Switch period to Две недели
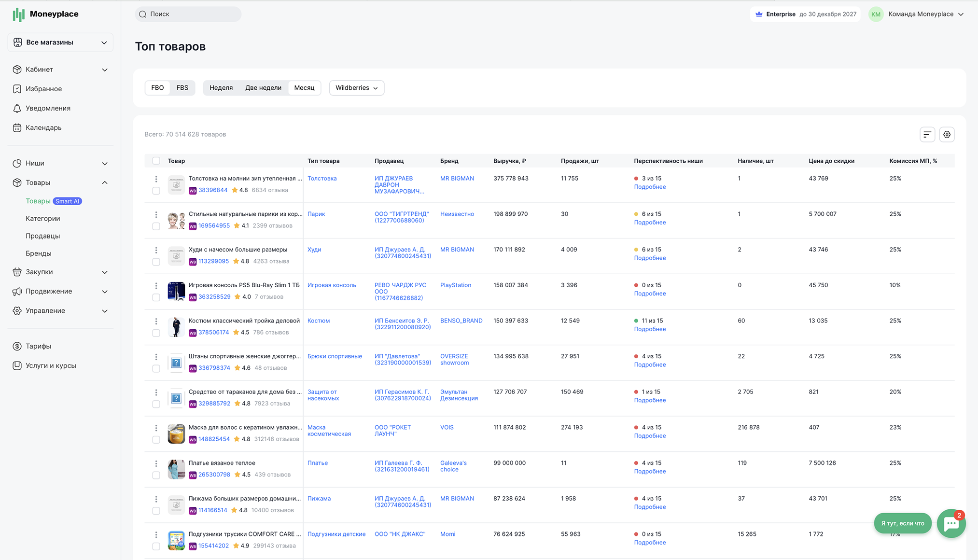Image resolution: width=978 pixels, height=560 pixels. coord(263,88)
